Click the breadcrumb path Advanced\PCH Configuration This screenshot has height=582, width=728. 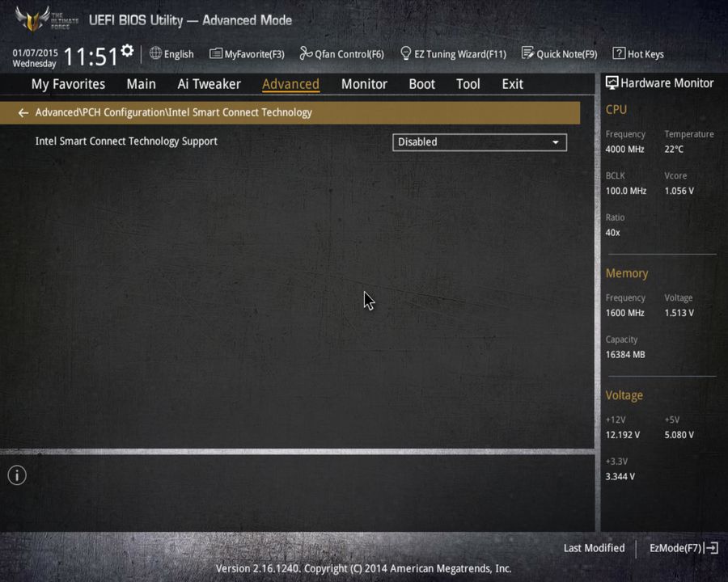click(100, 112)
